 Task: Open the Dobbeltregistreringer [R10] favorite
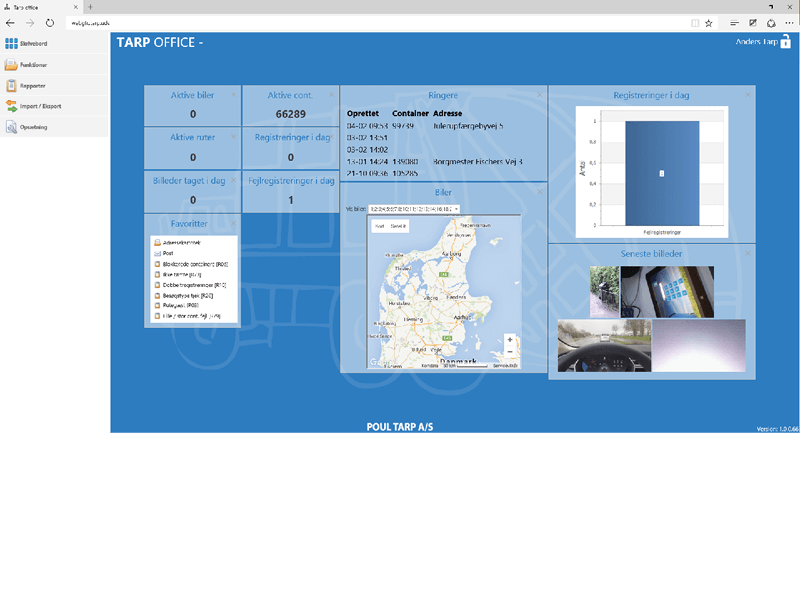tap(192, 285)
